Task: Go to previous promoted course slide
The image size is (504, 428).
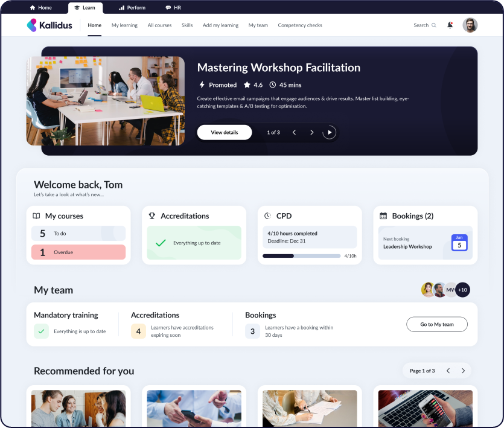Action: pos(294,132)
